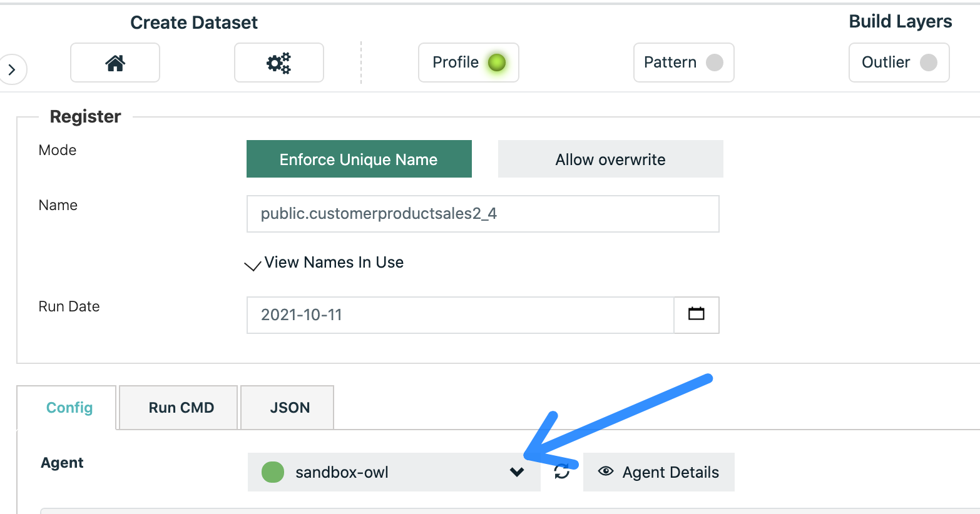Image resolution: width=980 pixels, height=514 pixels.
Task: Click the eye icon for Agent Details
Action: coord(606,471)
